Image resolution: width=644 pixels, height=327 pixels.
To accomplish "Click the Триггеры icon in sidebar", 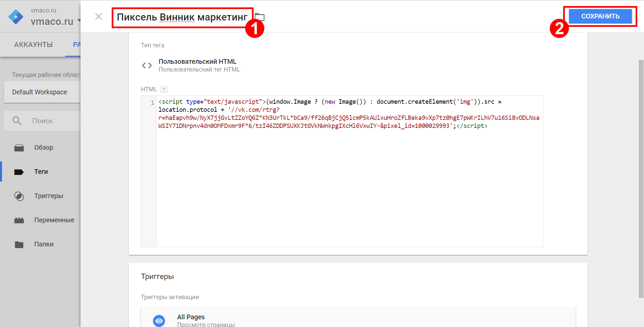I will 19,196.
